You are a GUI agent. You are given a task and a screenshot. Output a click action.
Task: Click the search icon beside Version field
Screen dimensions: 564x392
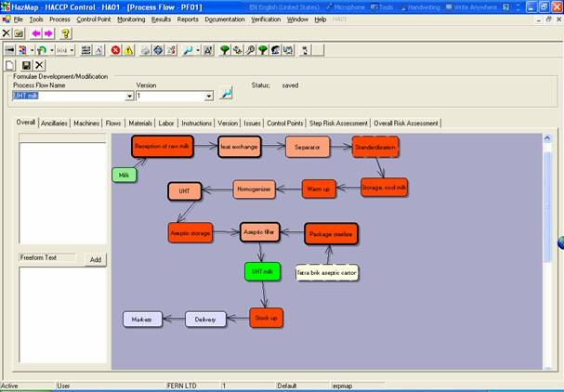[226, 95]
